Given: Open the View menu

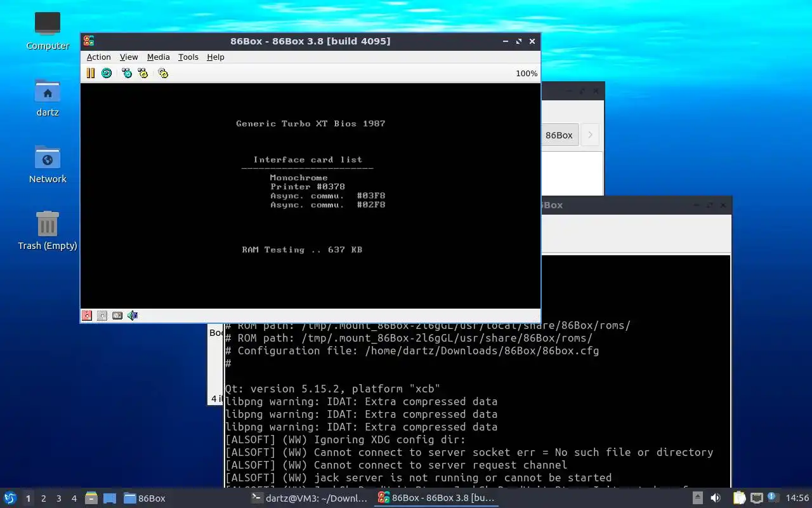Looking at the screenshot, I should (129, 57).
